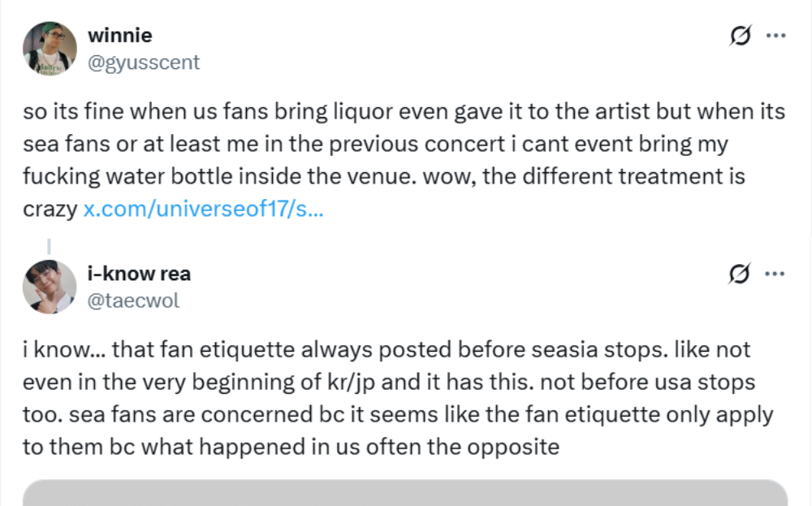The width and height of the screenshot is (812, 506).
Task: Click winnie's post line starting "so its fine"
Action: click(x=404, y=111)
